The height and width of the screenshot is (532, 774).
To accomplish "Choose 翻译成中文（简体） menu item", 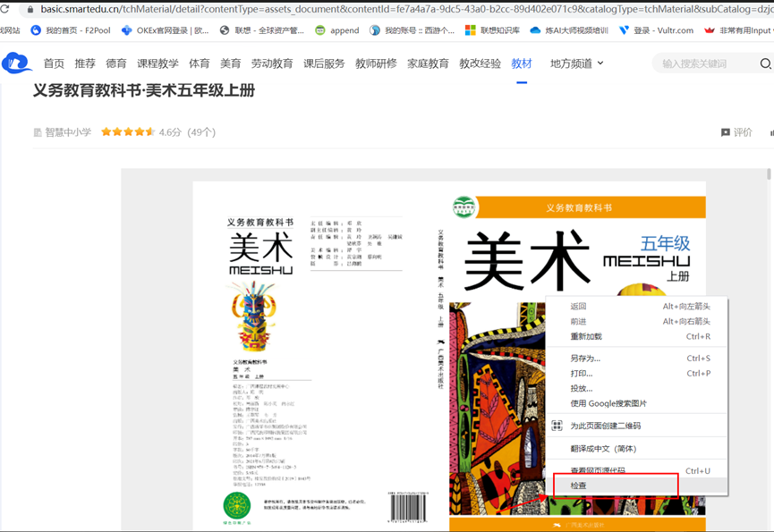I will click(x=637, y=449).
